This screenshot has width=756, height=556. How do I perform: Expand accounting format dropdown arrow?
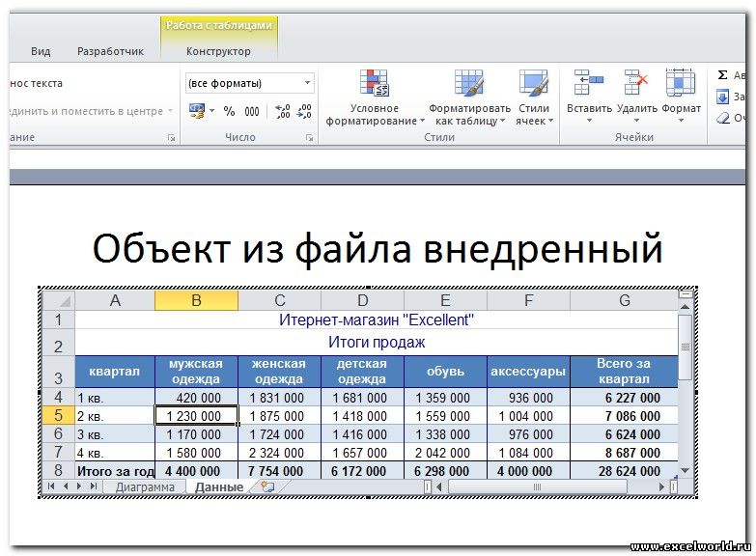[211, 111]
